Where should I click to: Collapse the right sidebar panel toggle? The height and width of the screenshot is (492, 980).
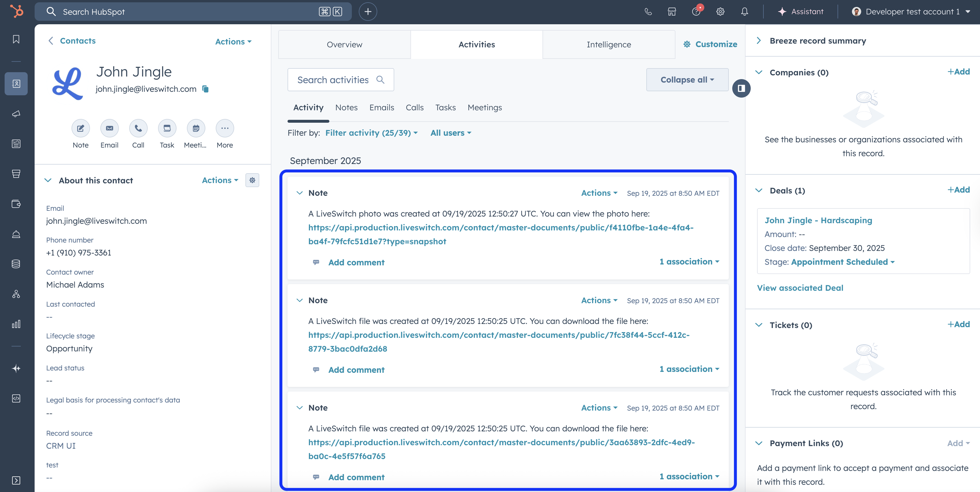coord(741,88)
